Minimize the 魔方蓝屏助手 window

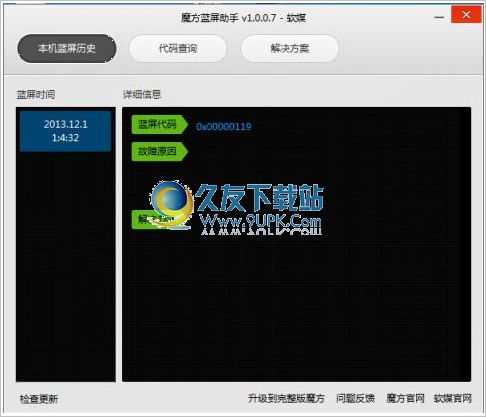point(439,16)
